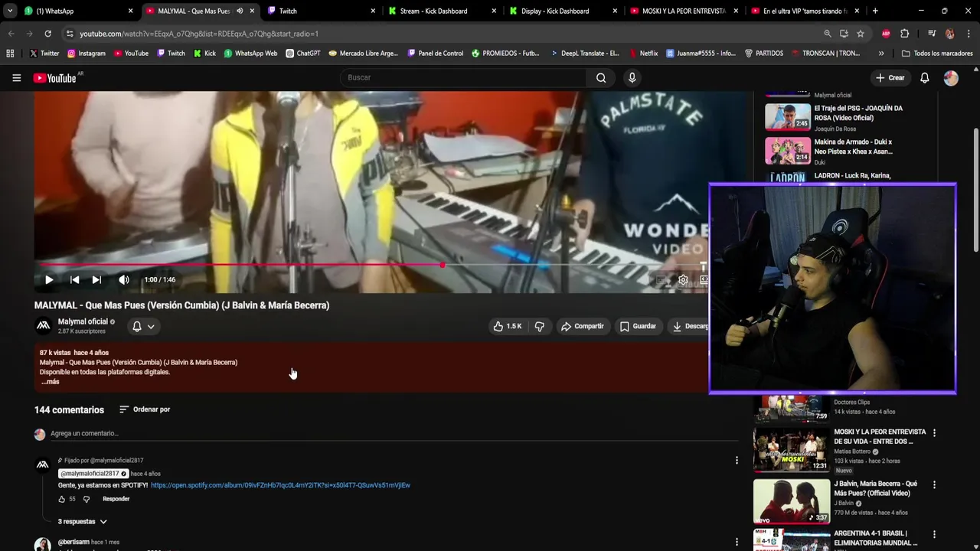Open the Spotify album link
980x551 pixels.
(280, 485)
